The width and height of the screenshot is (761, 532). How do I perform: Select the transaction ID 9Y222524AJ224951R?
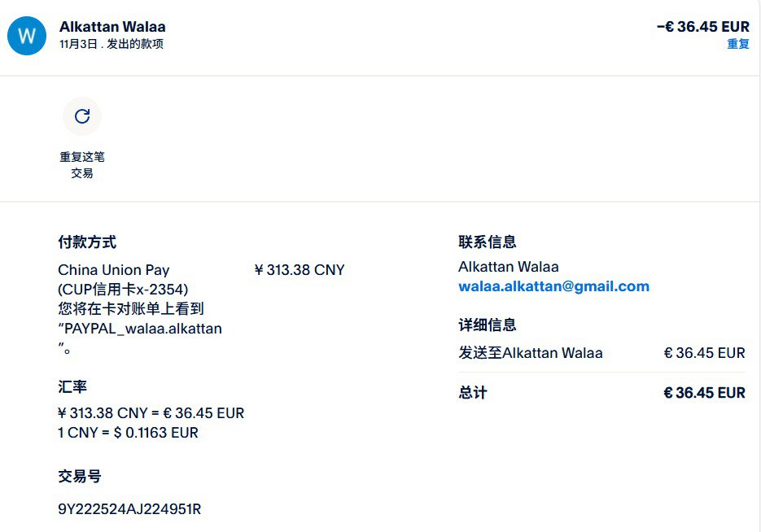(129, 509)
